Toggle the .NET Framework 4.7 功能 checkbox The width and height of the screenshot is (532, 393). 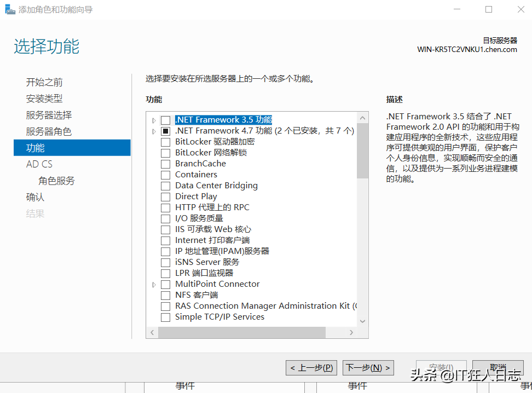(x=166, y=131)
